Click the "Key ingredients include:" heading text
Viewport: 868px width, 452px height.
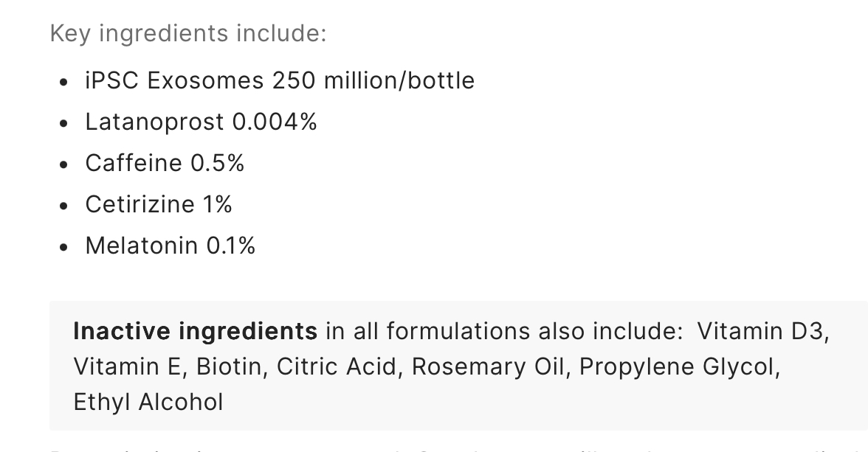pos(188,33)
